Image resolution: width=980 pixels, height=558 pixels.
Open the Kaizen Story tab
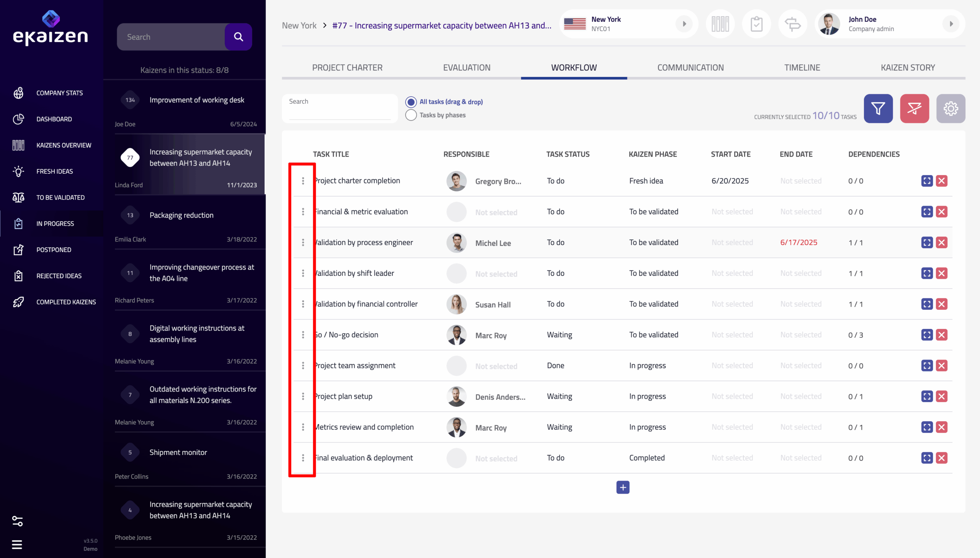(x=908, y=67)
